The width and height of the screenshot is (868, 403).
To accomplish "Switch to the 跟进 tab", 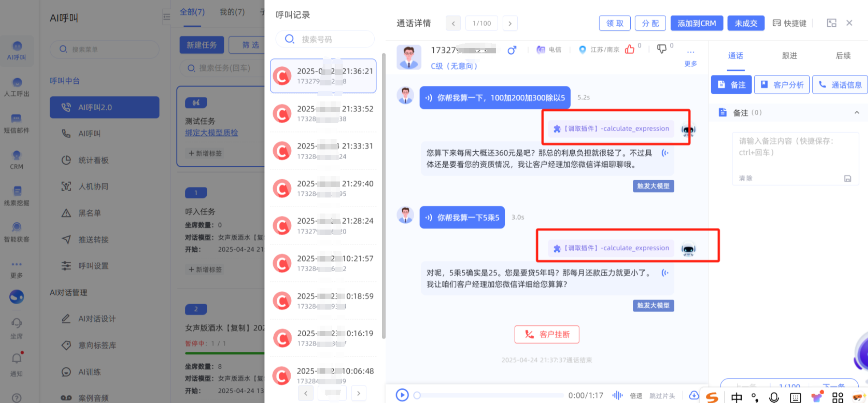I will tap(789, 56).
